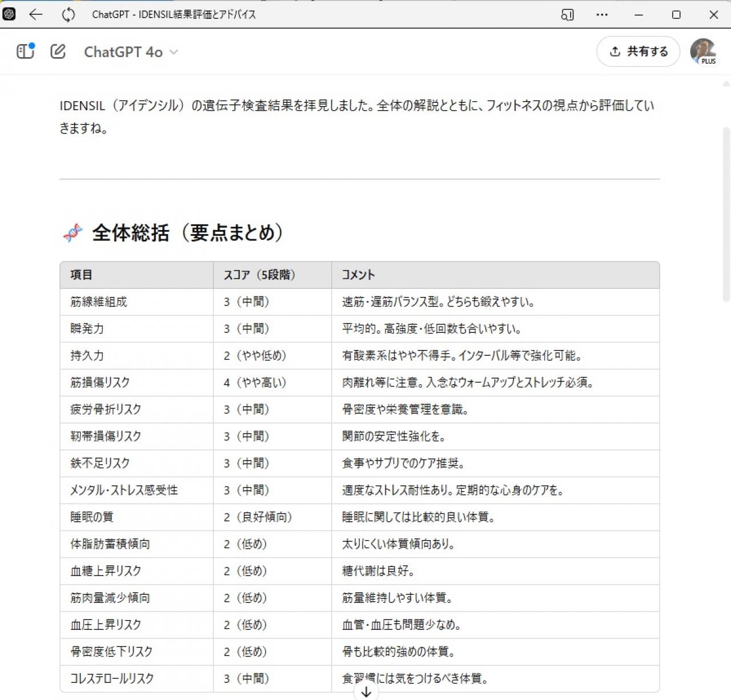Click the 骨も比較的強めの体質 comment
Screen dimensions: 731x700
coord(399,651)
